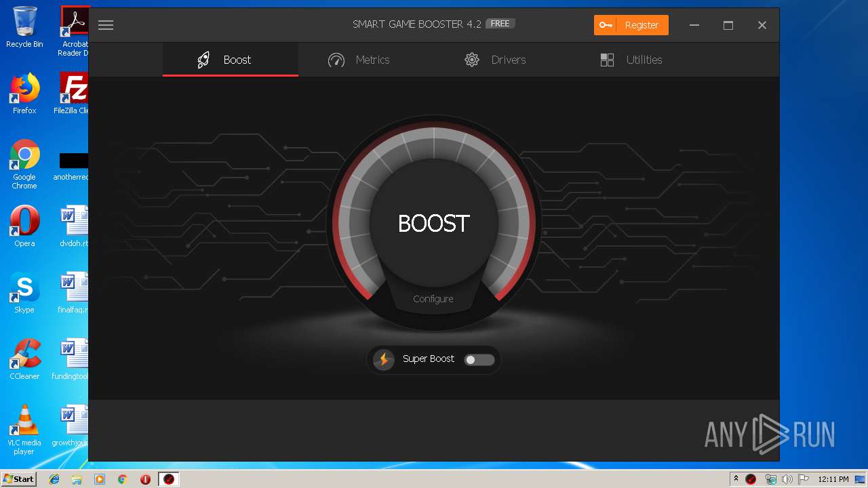Open the finalfaq document on the desktop
The height and width of the screenshot is (488, 868).
tap(73, 293)
